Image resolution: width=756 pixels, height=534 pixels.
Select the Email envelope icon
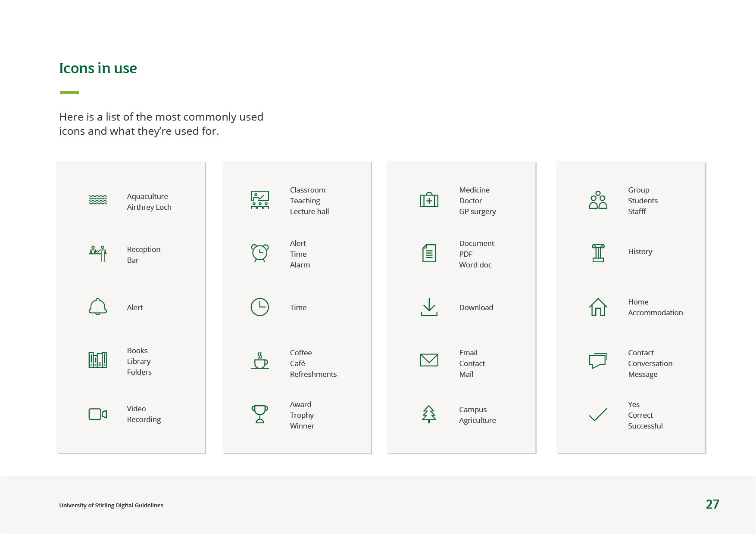coord(429,360)
